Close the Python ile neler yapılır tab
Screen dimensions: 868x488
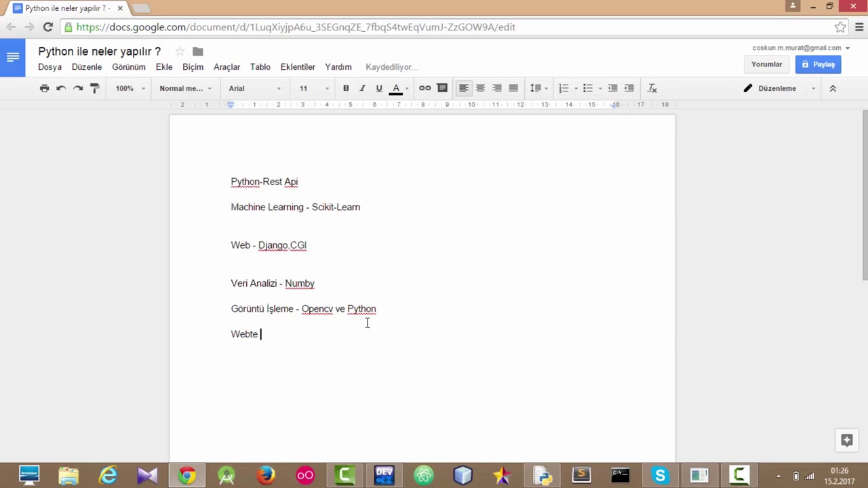coord(120,9)
